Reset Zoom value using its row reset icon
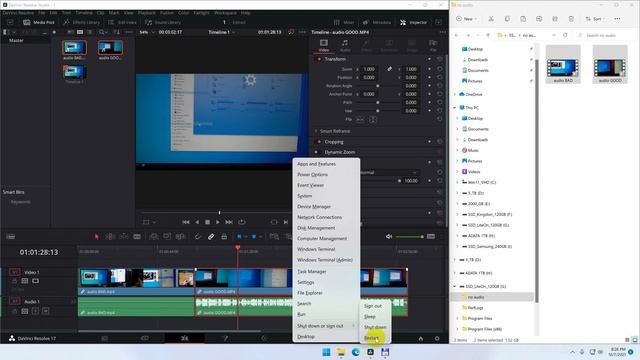Image resolution: width=640 pixels, height=360 pixels. [x=440, y=69]
